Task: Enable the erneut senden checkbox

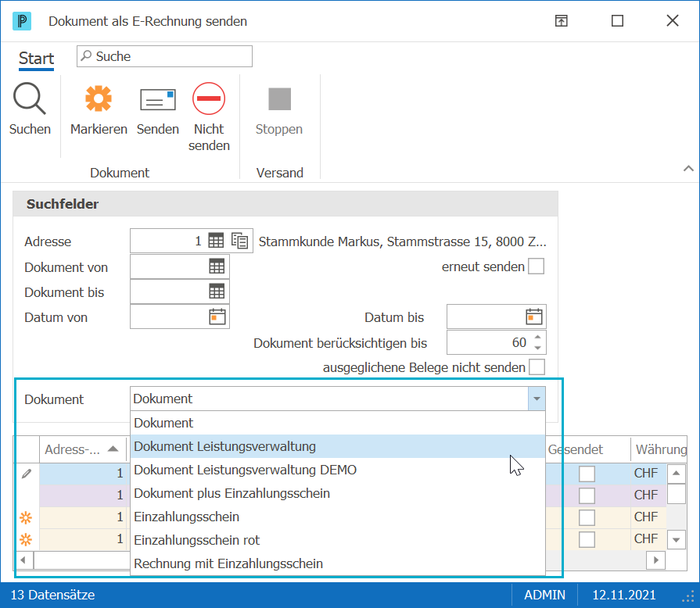Action: click(537, 266)
